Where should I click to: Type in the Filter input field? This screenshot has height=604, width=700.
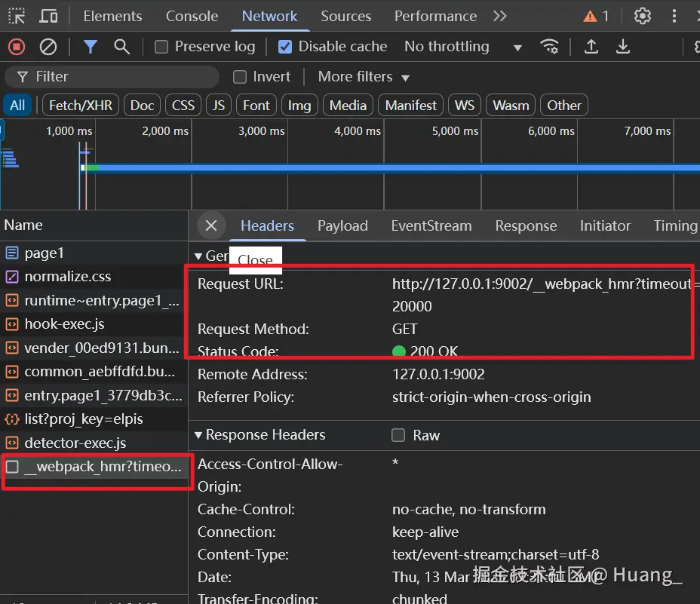(x=121, y=77)
